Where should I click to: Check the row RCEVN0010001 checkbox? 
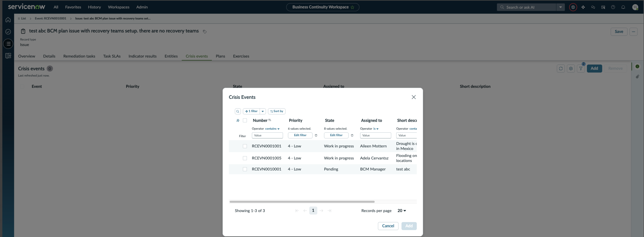click(x=245, y=169)
